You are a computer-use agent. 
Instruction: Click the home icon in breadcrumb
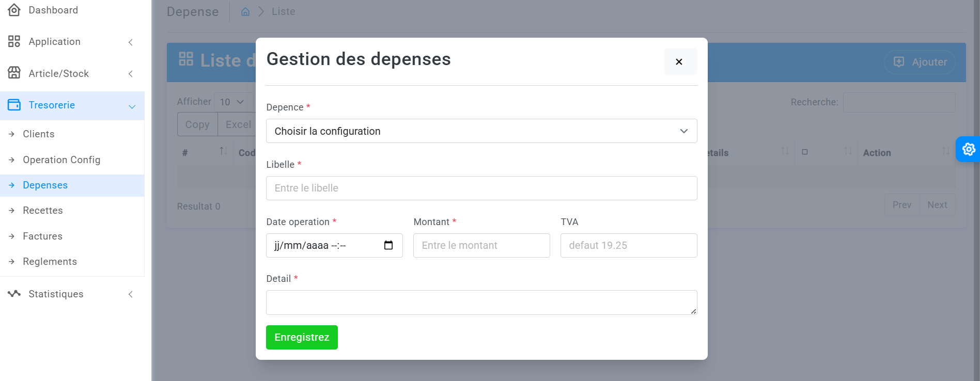click(245, 11)
